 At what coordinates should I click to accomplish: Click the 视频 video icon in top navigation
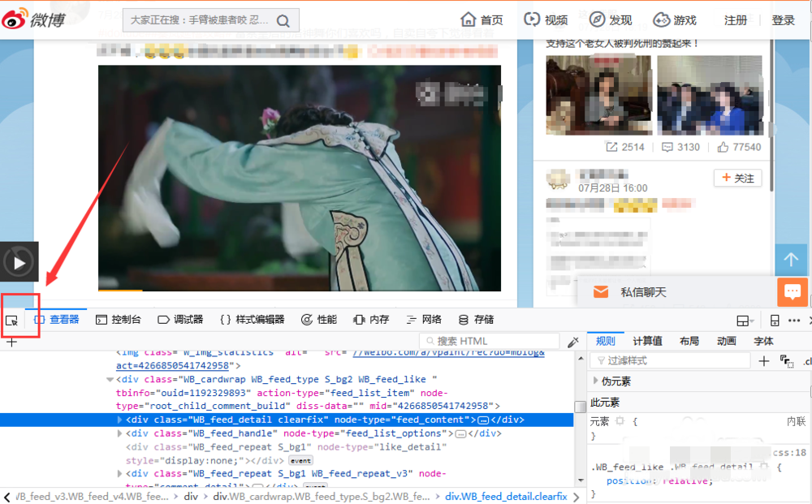(x=530, y=19)
